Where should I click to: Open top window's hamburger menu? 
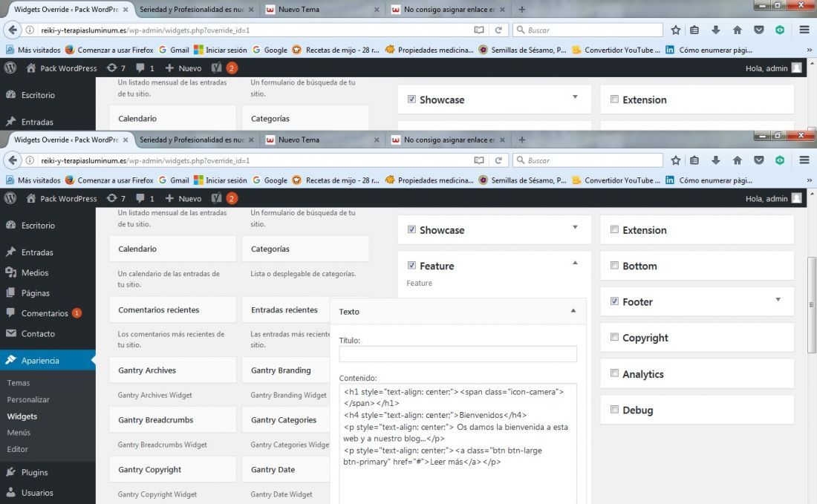click(804, 30)
